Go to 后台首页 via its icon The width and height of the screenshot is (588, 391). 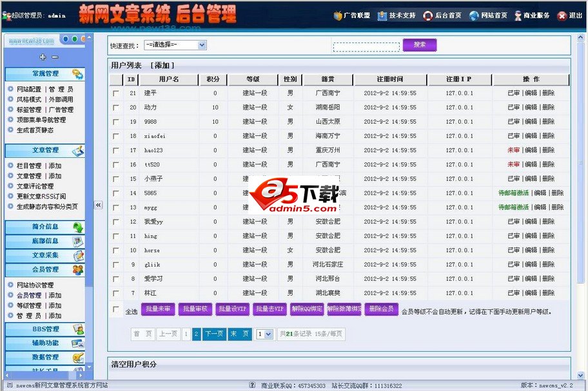428,15
